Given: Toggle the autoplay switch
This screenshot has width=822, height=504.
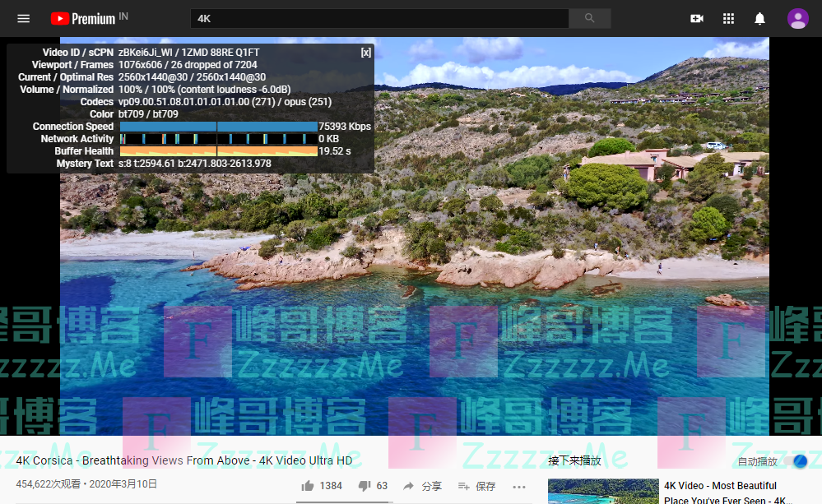Looking at the screenshot, I should point(796,461).
